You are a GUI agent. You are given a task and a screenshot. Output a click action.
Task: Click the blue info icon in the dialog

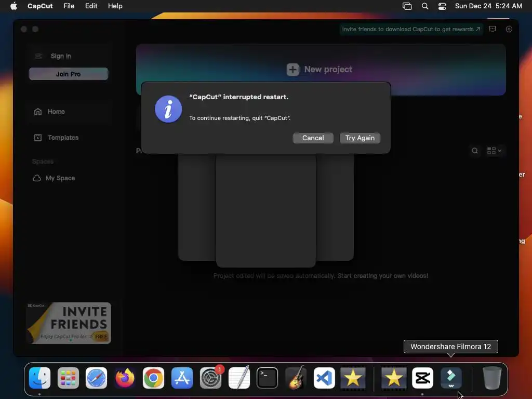pyautogui.click(x=168, y=109)
